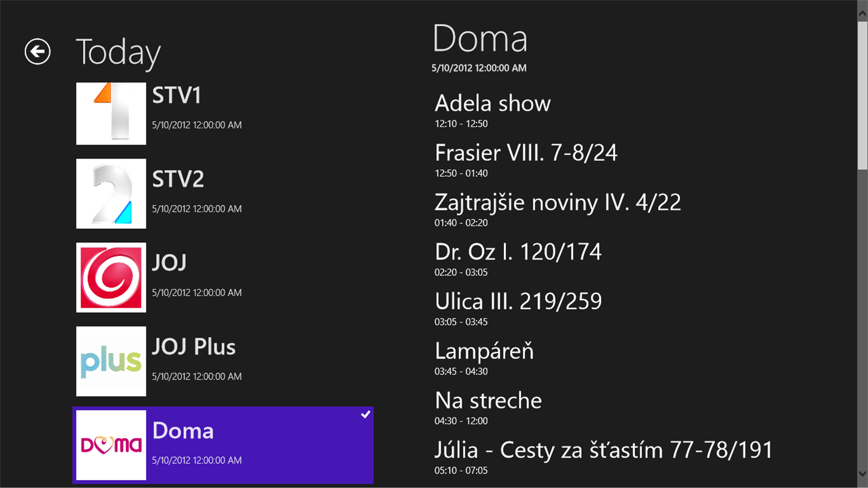The width and height of the screenshot is (868, 488).
Task: Select the STV2 channel logo
Action: coord(111,193)
